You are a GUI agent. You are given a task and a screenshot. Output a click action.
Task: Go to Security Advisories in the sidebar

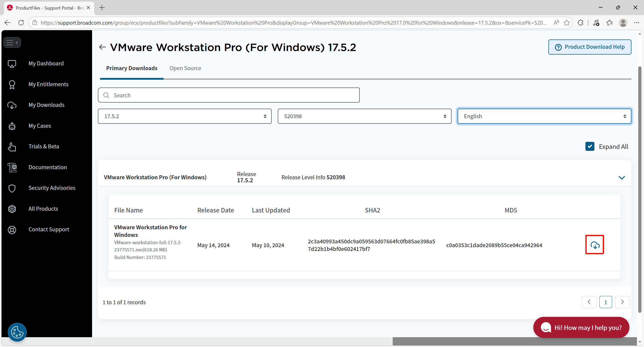pyautogui.click(x=52, y=188)
